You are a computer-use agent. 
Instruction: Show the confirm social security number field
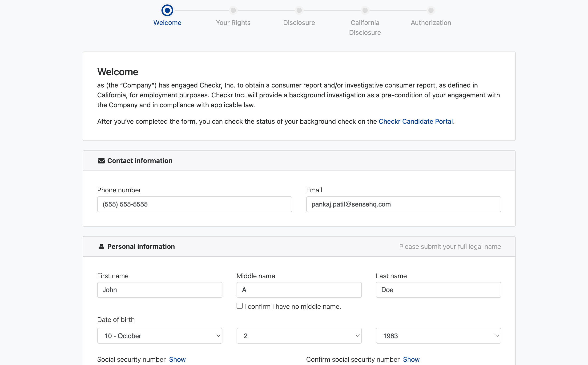[411, 359]
